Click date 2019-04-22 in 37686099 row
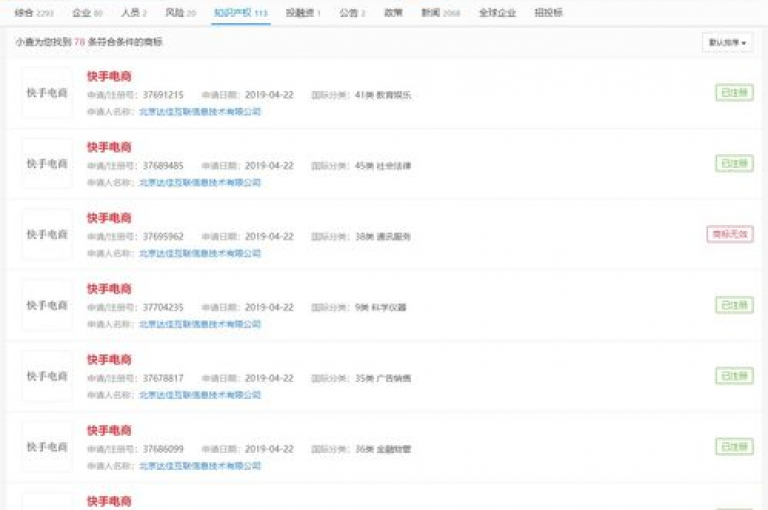 pos(269,449)
